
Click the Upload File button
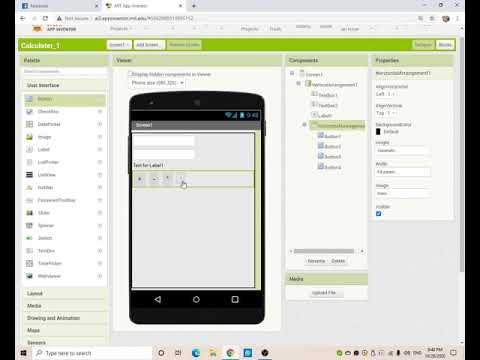324,293
